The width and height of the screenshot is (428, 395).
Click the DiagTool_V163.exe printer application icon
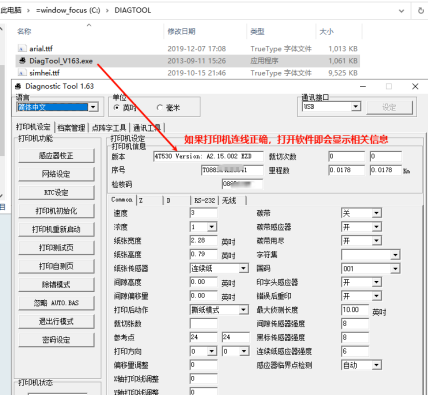[22, 61]
